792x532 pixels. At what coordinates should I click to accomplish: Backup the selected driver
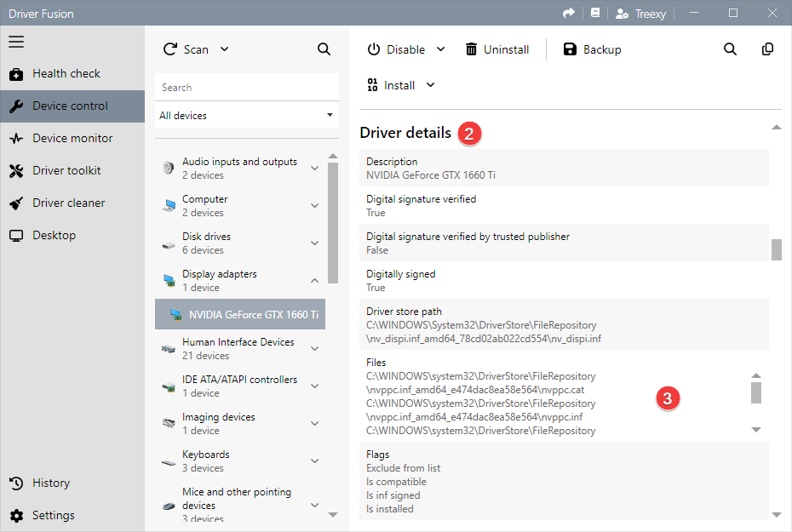pyautogui.click(x=592, y=49)
